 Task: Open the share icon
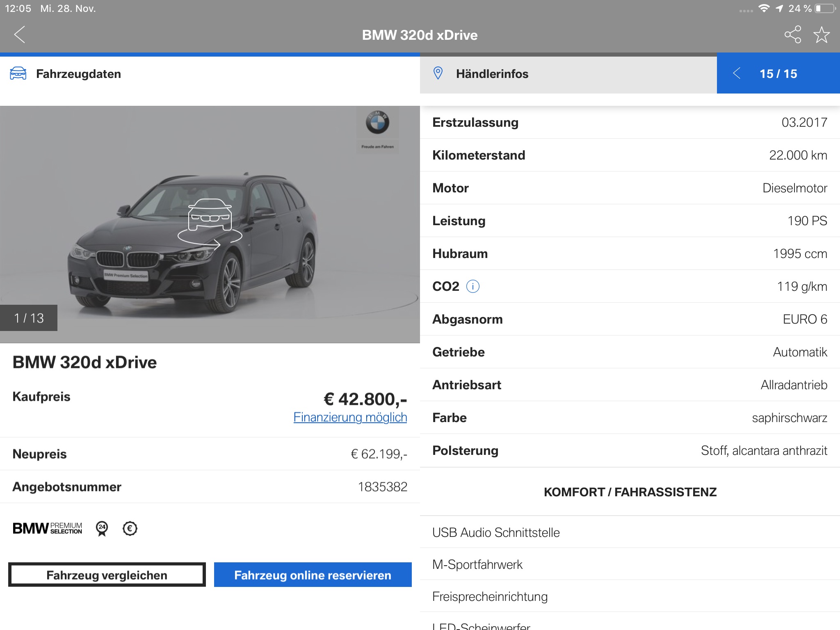click(x=792, y=34)
